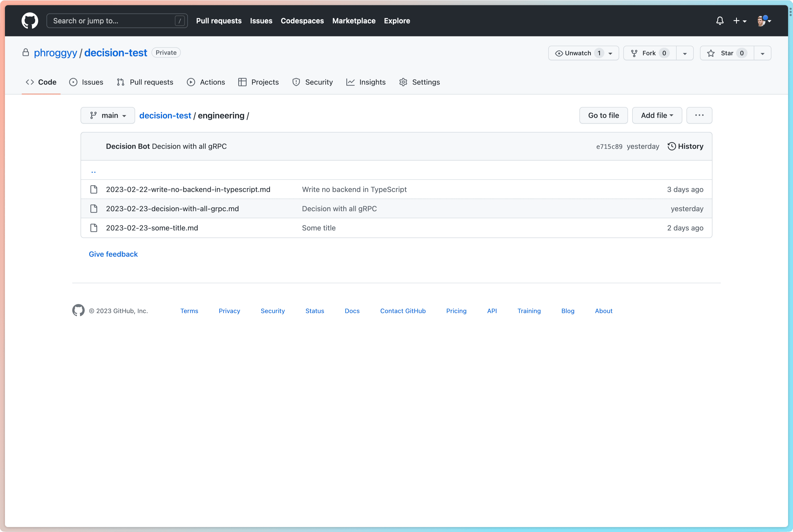
Task: Click the Decision Bot author name
Action: 128,146
